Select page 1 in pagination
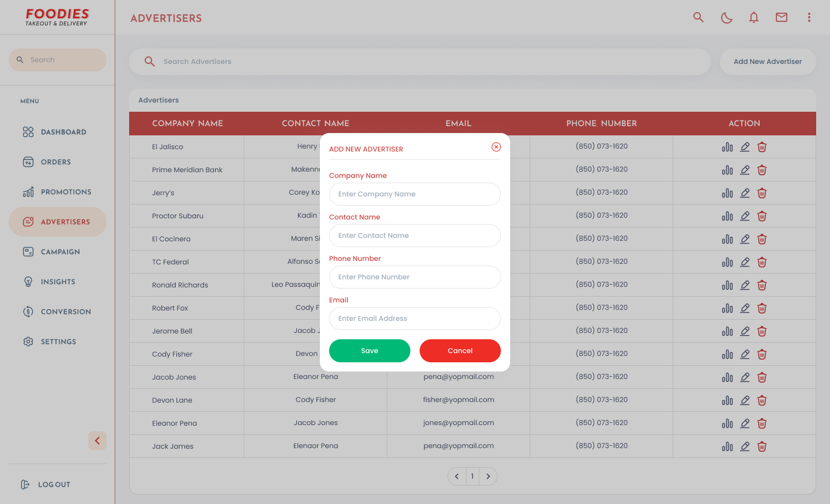The height and width of the screenshot is (504, 830). click(x=472, y=476)
